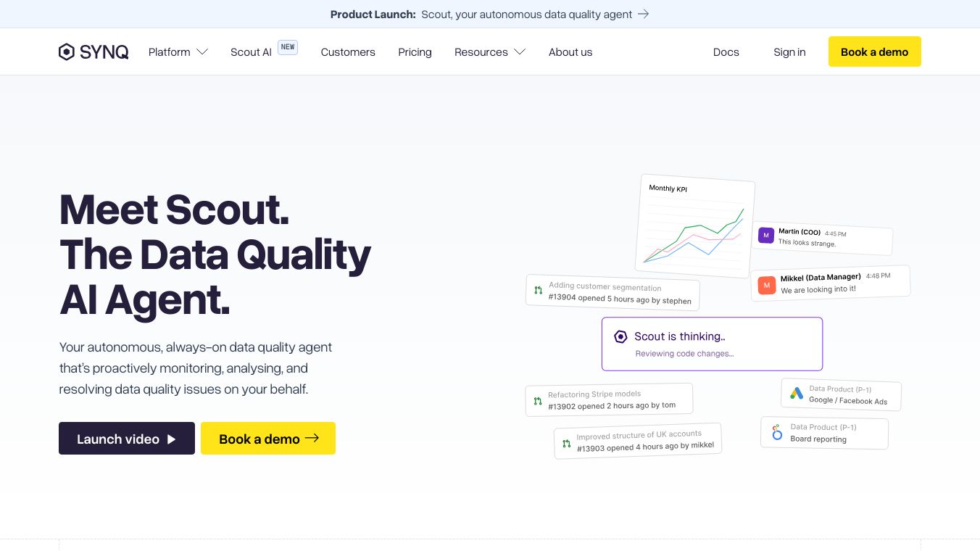Click the pull request icon for #13902

537,401
